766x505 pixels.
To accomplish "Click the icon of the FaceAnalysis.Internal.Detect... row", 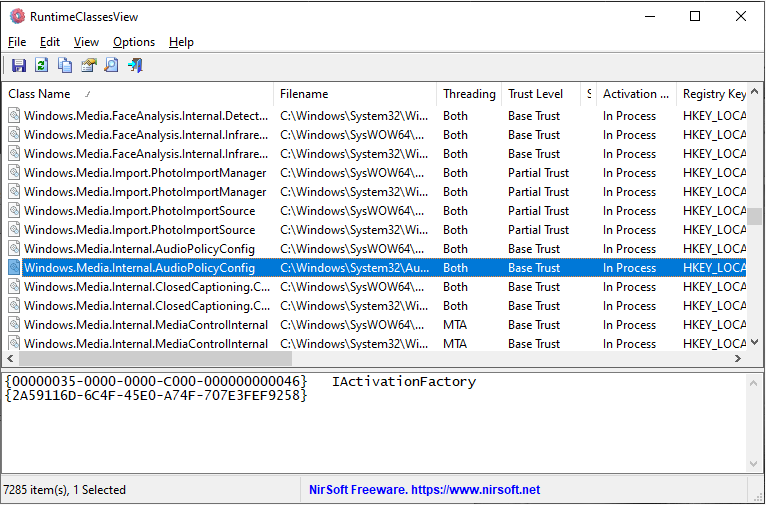I will pos(15,116).
